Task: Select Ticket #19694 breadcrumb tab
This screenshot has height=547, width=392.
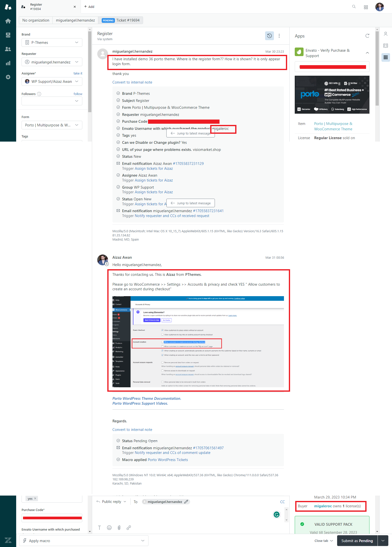Action: (121, 20)
